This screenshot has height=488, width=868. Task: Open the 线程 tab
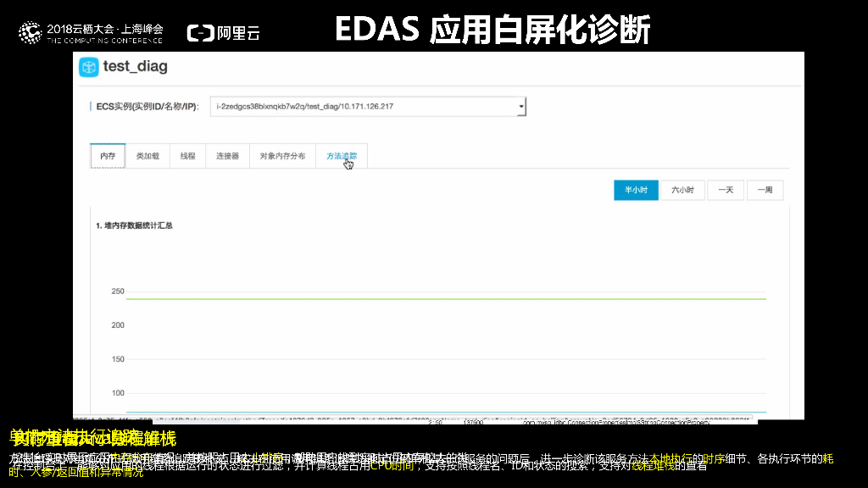(x=187, y=156)
